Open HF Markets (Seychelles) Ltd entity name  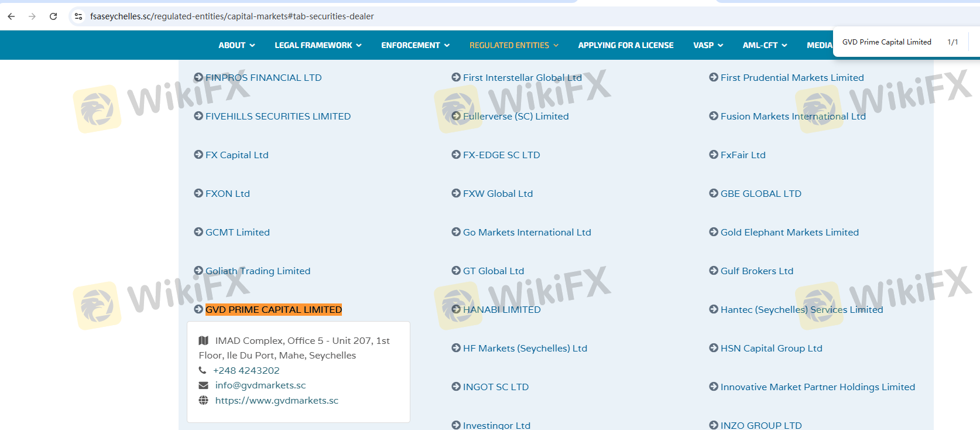(x=525, y=348)
